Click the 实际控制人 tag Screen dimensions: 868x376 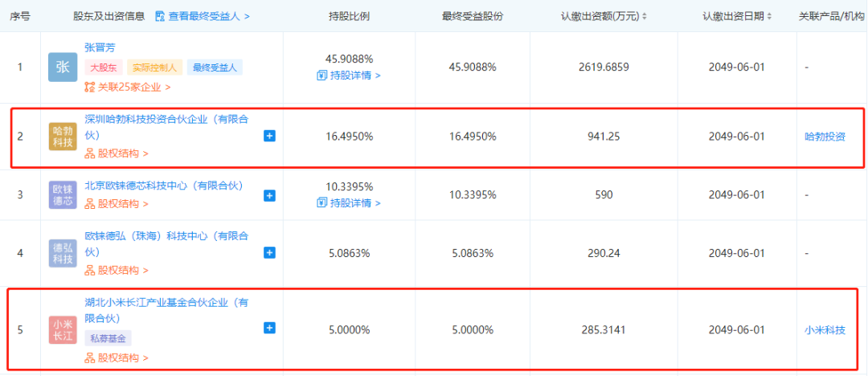(x=154, y=68)
